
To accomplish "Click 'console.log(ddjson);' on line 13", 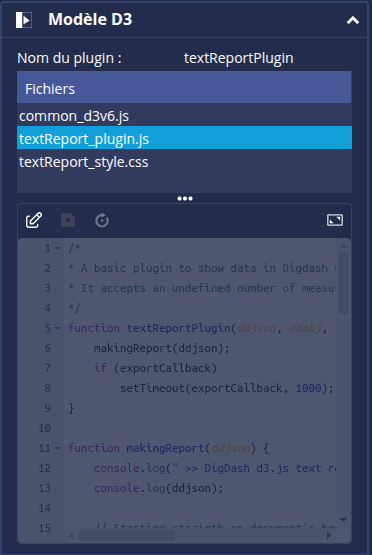I will [x=159, y=488].
